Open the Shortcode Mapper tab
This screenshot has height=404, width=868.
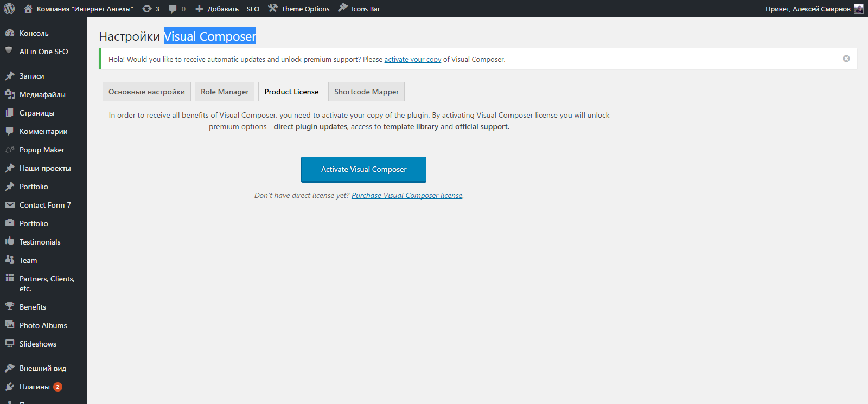pyautogui.click(x=366, y=92)
